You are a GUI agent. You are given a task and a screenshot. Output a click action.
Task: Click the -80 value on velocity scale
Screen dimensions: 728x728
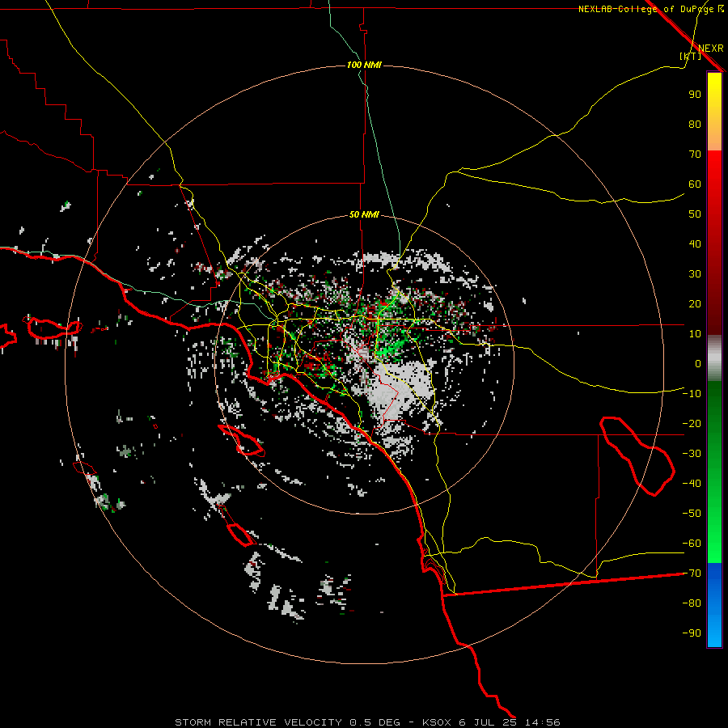click(x=692, y=603)
